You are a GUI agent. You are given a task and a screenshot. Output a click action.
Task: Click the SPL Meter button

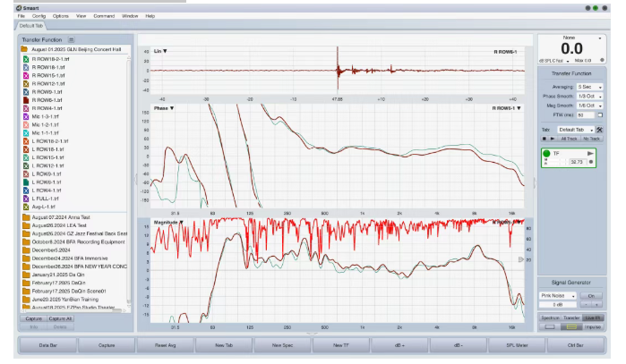(x=517, y=344)
